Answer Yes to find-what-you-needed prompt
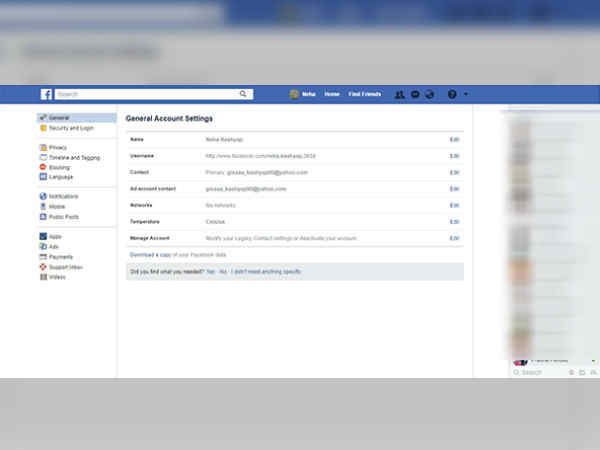 (x=210, y=271)
